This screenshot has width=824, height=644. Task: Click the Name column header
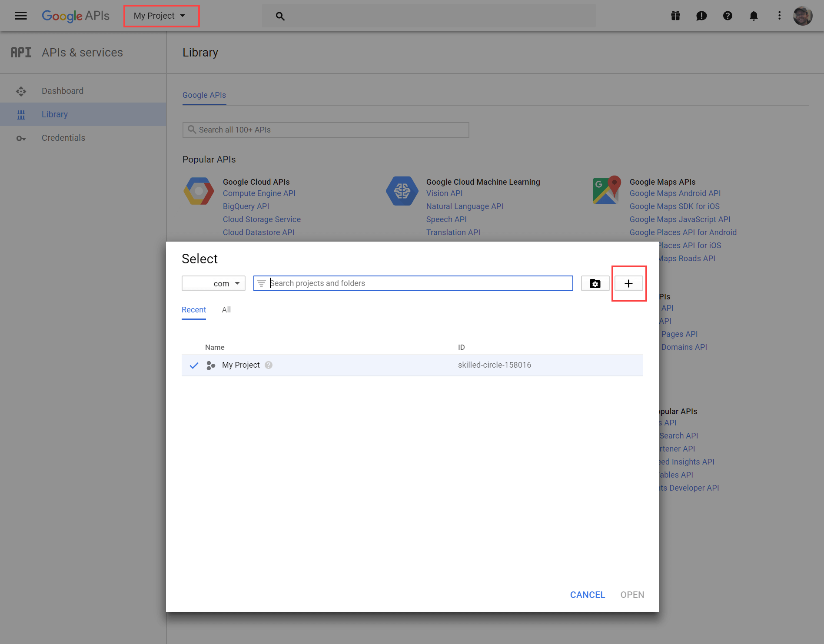tap(215, 347)
